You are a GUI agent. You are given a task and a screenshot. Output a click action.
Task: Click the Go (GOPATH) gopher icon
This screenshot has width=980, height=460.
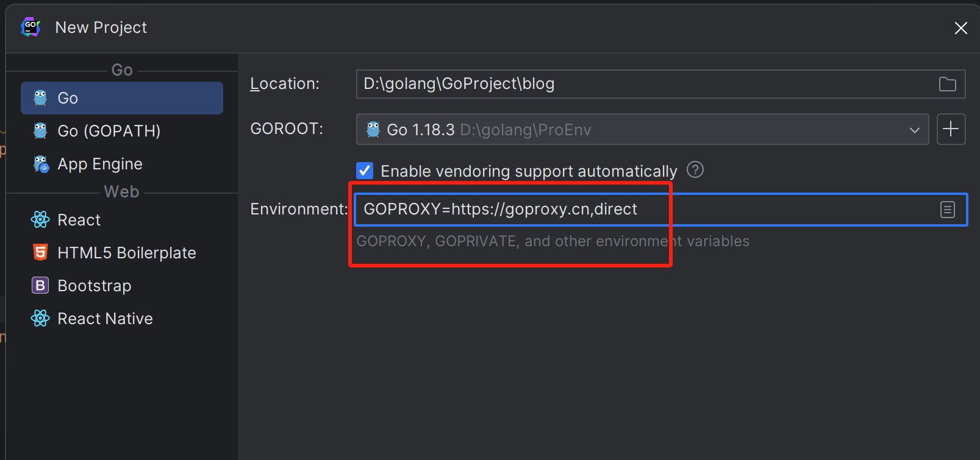[40, 131]
